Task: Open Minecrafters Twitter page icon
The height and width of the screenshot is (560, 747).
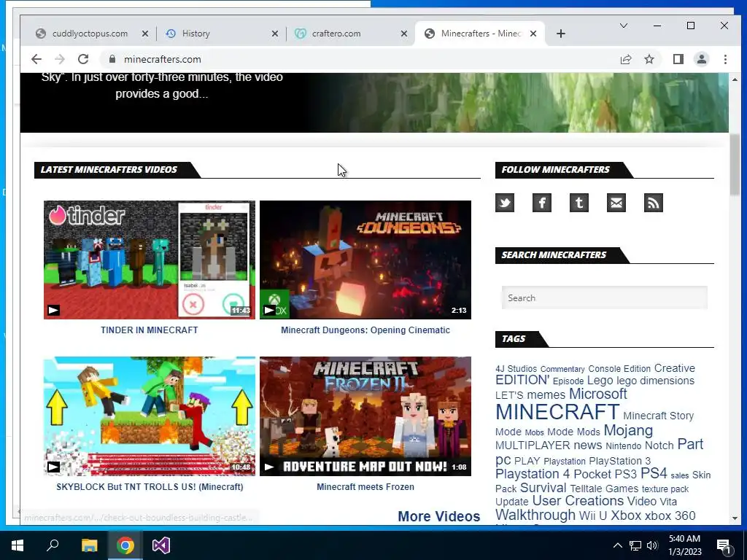Action: [x=505, y=203]
